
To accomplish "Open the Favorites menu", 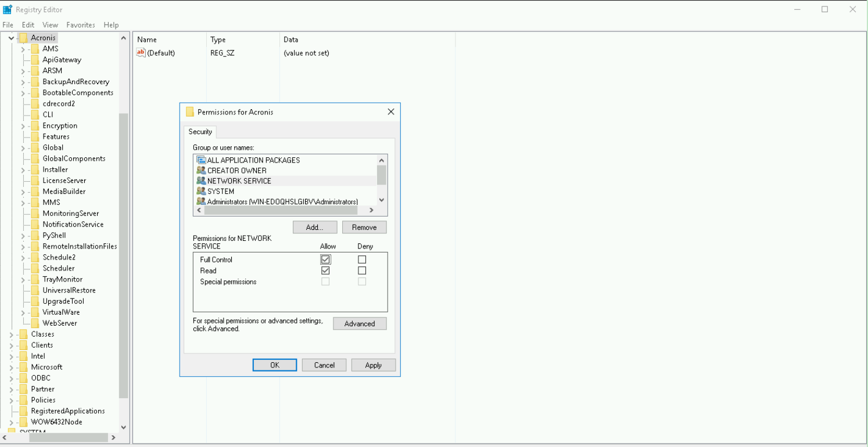I will (80, 25).
